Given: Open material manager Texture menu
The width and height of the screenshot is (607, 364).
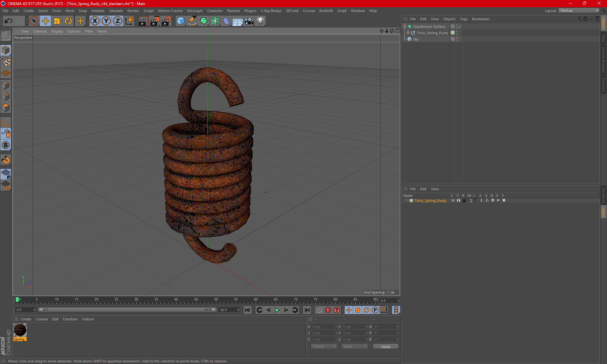Looking at the screenshot, I should click(88, 319).
